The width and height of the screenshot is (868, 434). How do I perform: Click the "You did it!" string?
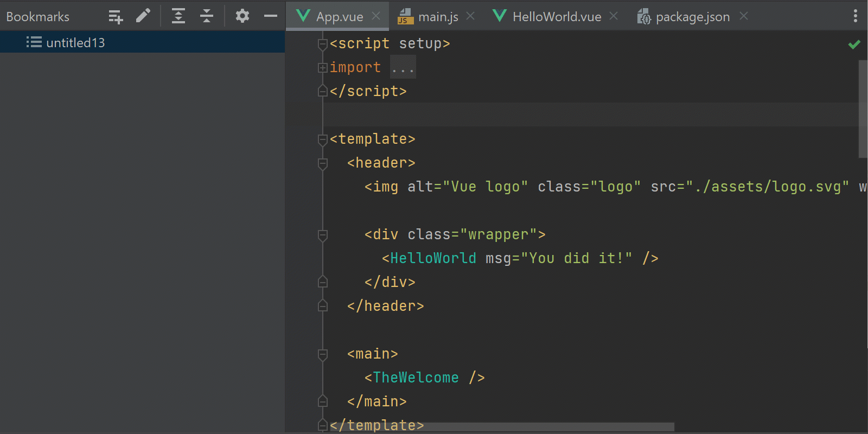(577, 258)
